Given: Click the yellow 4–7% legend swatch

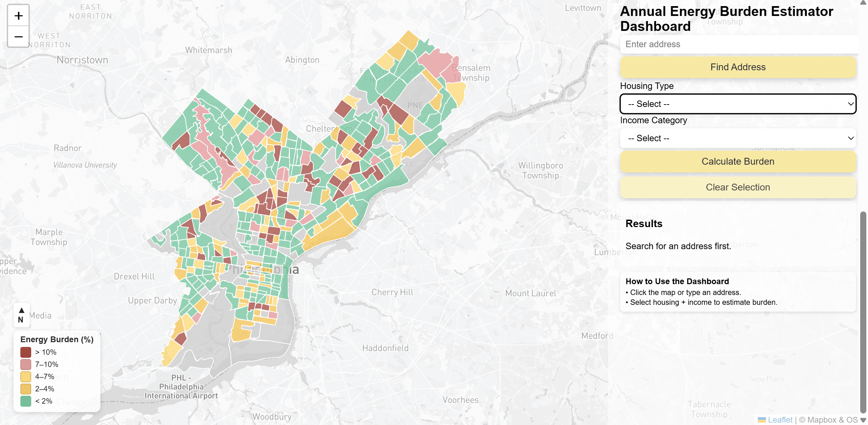Looking at the screenshot, I should (x=26, y=377).
